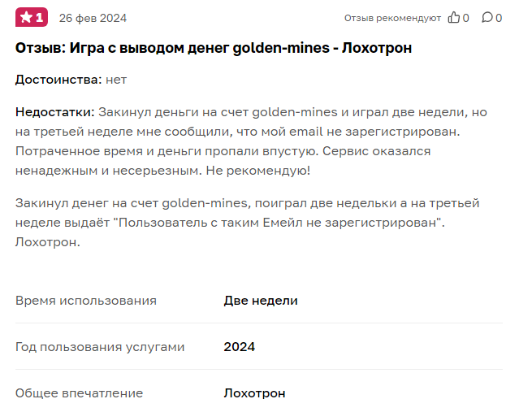Viewport: 532px width, 399px height.
Task: Click the review body paragraph ending 'Лохотрон.'
Action: (x=248, y=223)
